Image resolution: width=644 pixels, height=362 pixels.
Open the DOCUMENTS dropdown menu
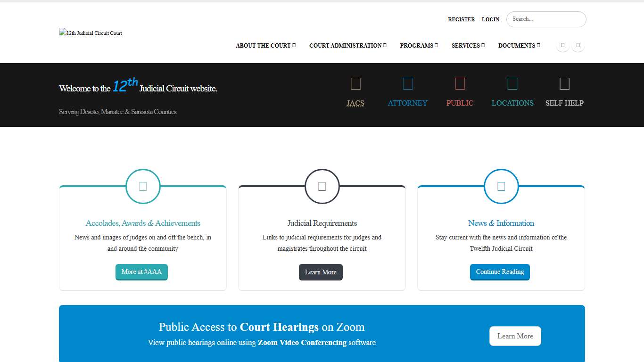518,45
